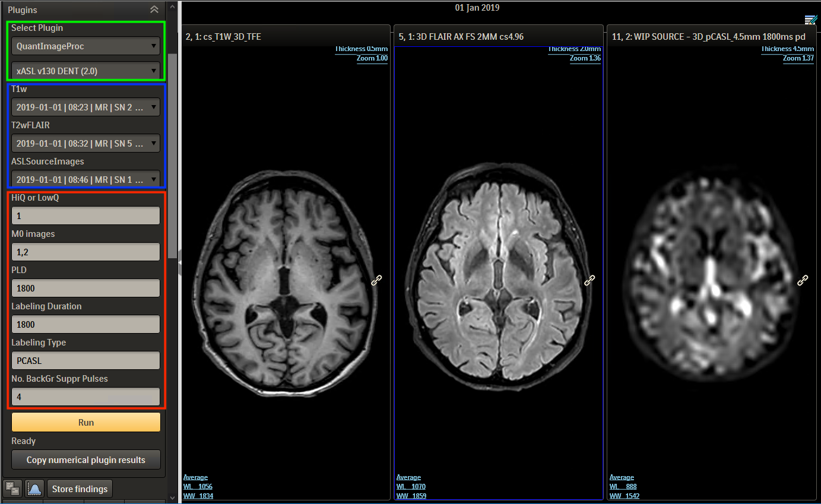The height and width of the screenshot is (504, 821).
Task: Toggle the link icon on the pCASL image
Action: [803, 280]
